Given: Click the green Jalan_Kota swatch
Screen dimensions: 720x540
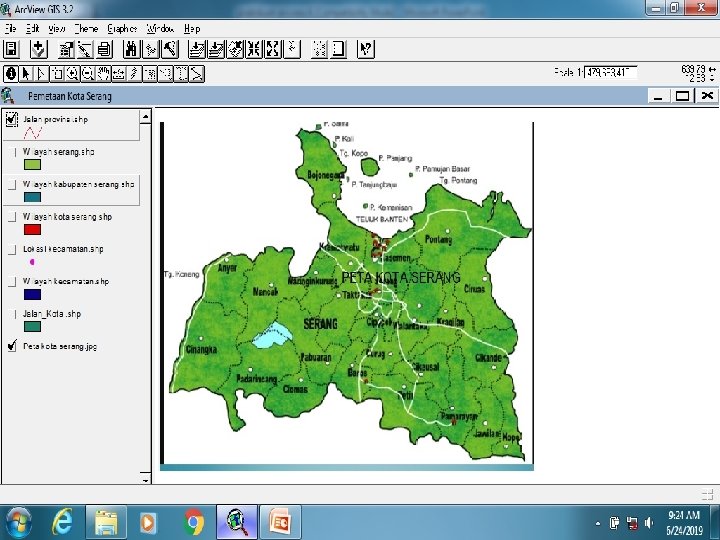Looking at the screenshot, I should click(32, 326).
